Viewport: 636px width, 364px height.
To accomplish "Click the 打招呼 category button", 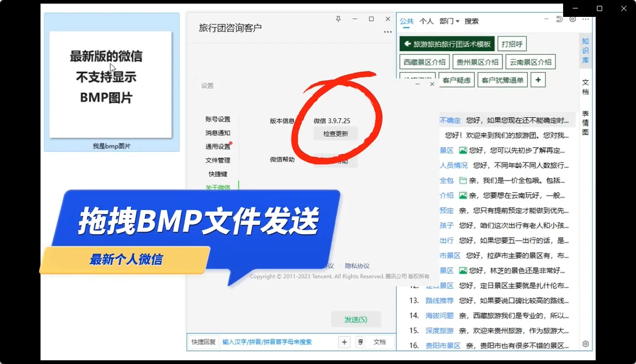I will [x=512, y=44].
